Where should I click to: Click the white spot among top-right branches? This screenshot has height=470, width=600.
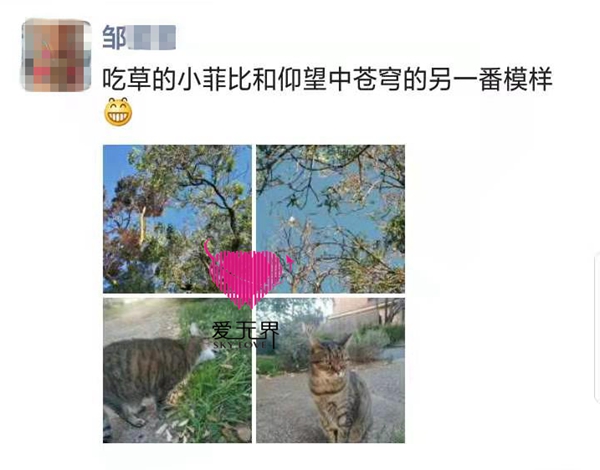coord(292,220)
